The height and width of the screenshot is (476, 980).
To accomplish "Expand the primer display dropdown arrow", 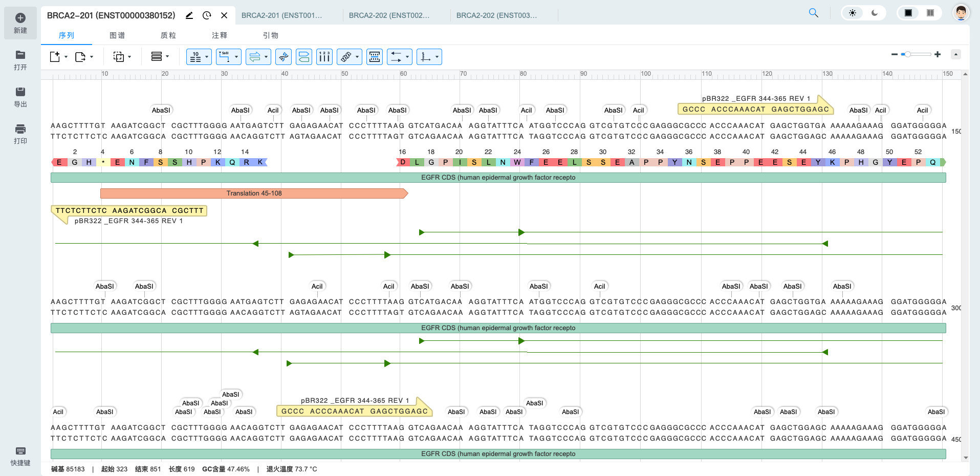I will point(357,57).
